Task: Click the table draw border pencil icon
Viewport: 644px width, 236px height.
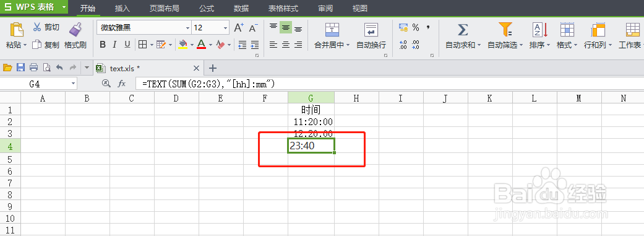Action: click(x=161, y=45)
